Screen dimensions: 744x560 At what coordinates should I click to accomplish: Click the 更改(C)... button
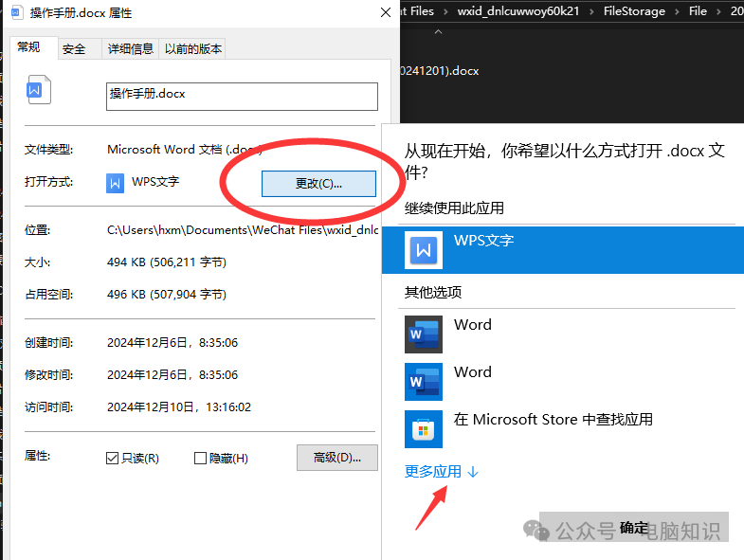tap(318, 184)
